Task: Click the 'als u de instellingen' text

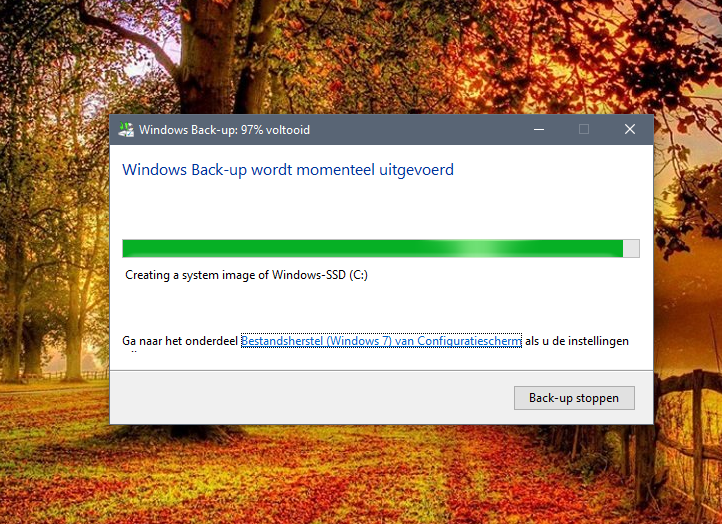Action: pyautogui.click(x=577, y=341)
